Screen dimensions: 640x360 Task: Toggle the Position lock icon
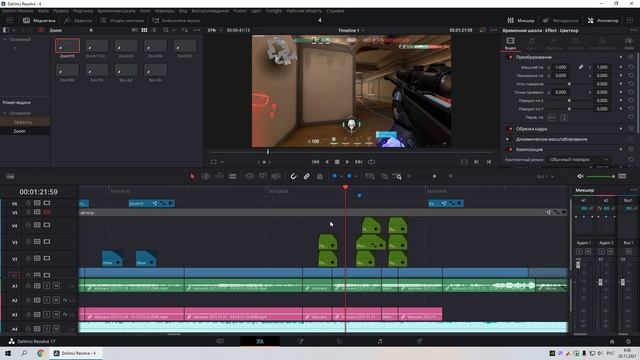(320, 176)
